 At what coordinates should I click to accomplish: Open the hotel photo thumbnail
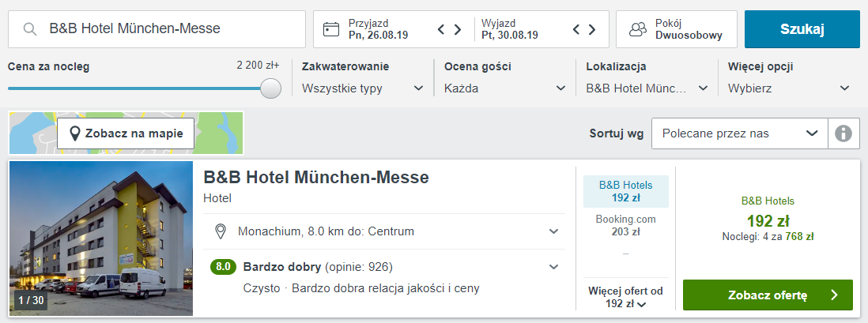[101, 238]
